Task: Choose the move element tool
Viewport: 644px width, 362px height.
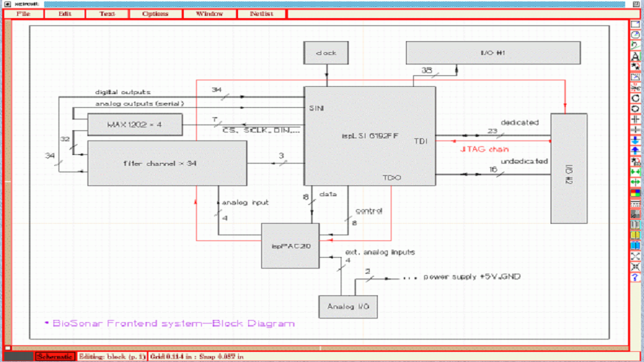Action: point(635,67)
